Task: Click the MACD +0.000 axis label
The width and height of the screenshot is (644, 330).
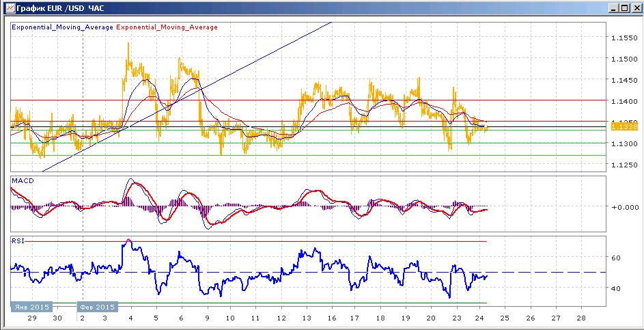Action: tap(625, 207)
